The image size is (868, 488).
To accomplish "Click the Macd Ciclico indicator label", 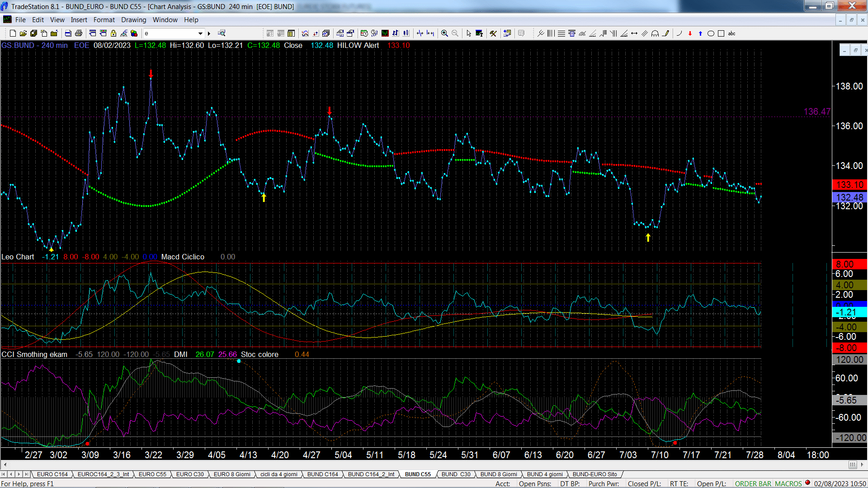I will click(x=183, y=257).
